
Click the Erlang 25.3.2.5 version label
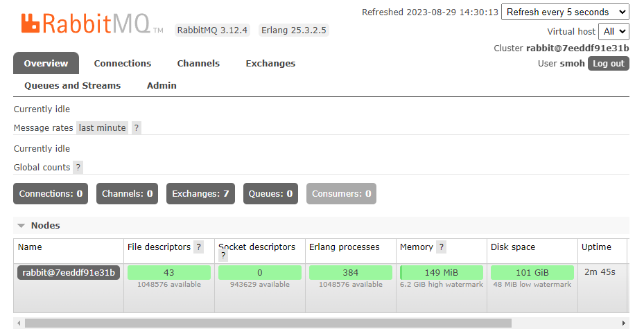(x=294, y=30)
